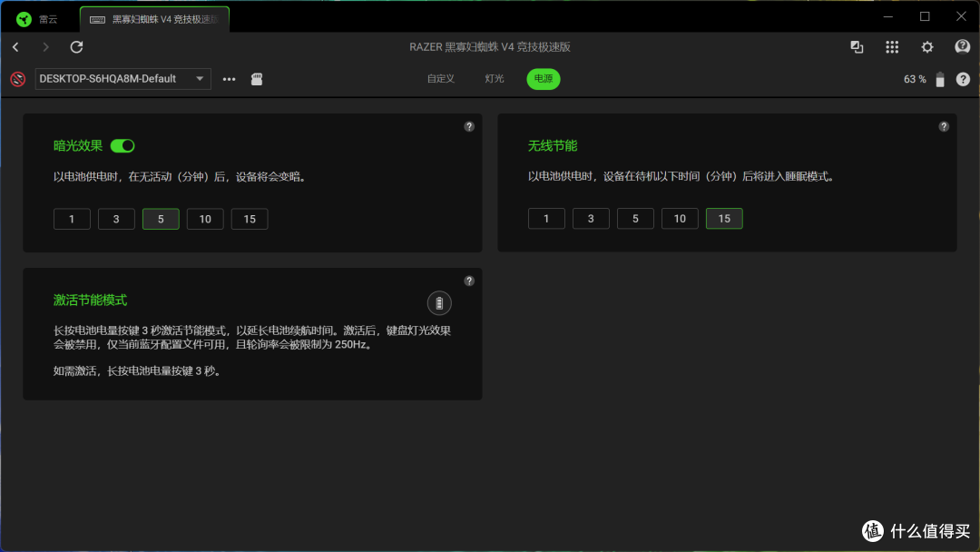This screenshot has height=552, width=980.
Task: Refresh the device page
Action: pos(76,47)
